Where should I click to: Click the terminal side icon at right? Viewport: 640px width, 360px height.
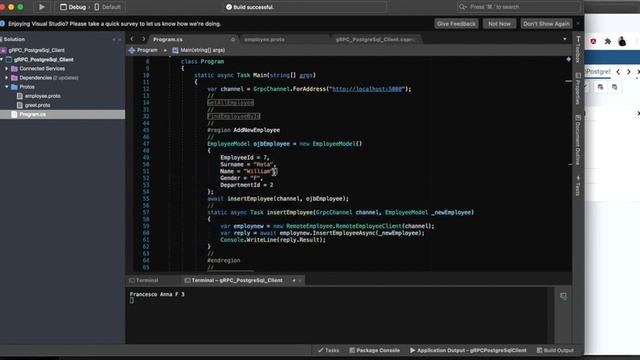coord(563,296)
